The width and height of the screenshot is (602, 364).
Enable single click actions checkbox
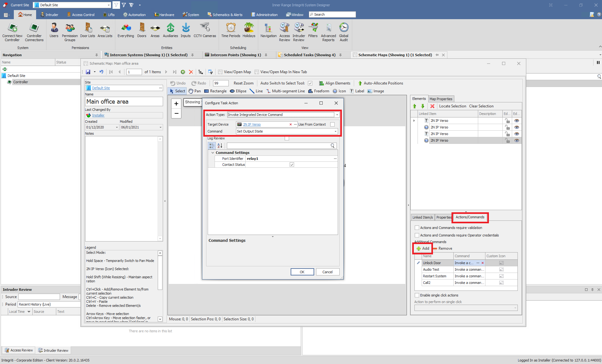[417, 295]
